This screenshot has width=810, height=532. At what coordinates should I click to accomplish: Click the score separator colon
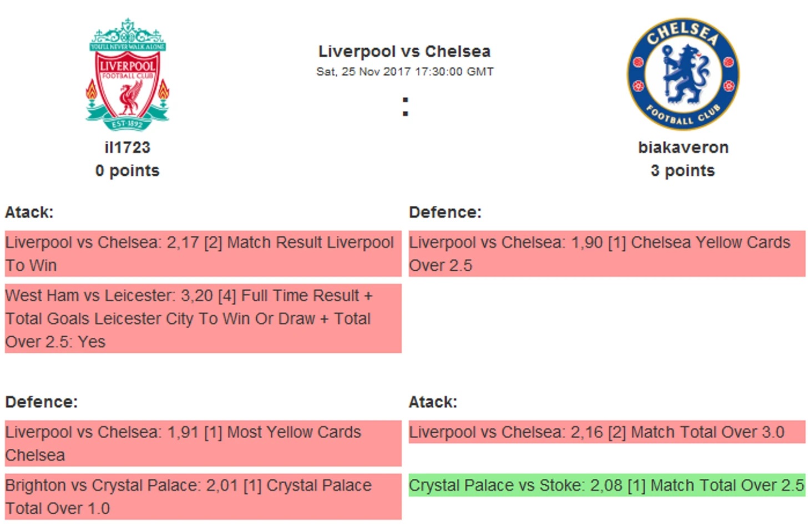tap(406, 107)
